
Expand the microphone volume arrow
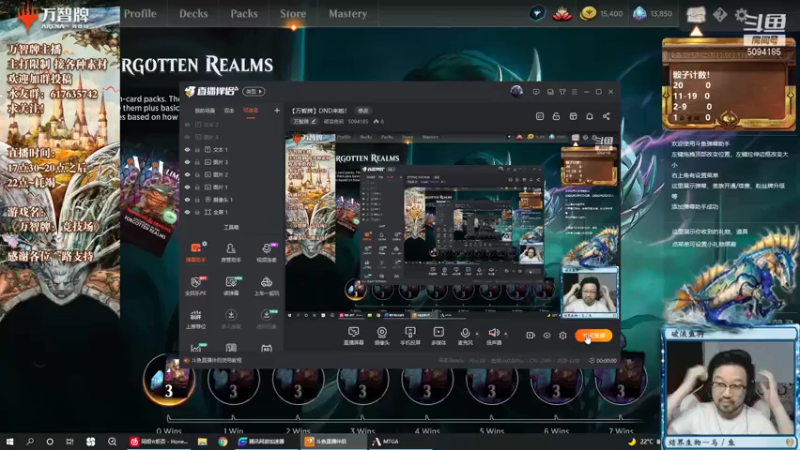[x=477, y=334]
